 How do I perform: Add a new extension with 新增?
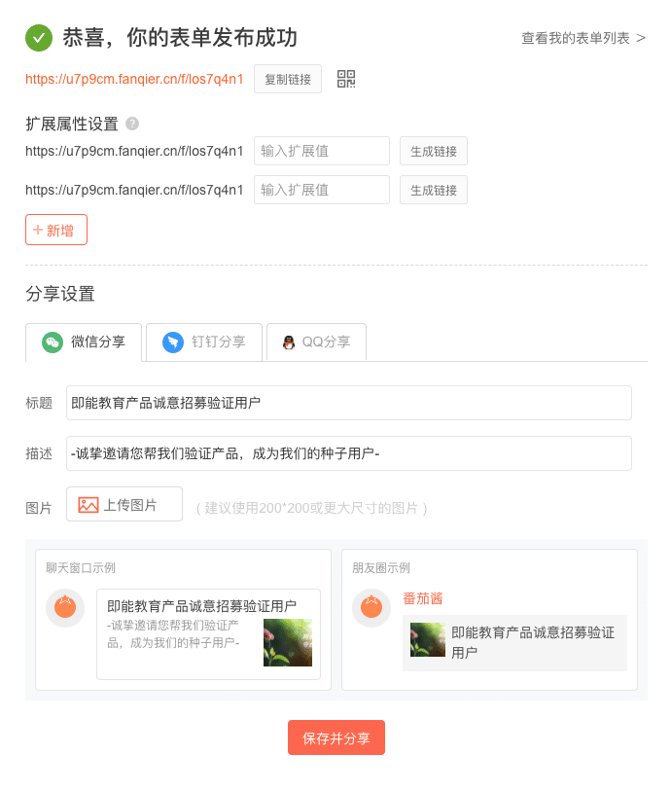56,230
